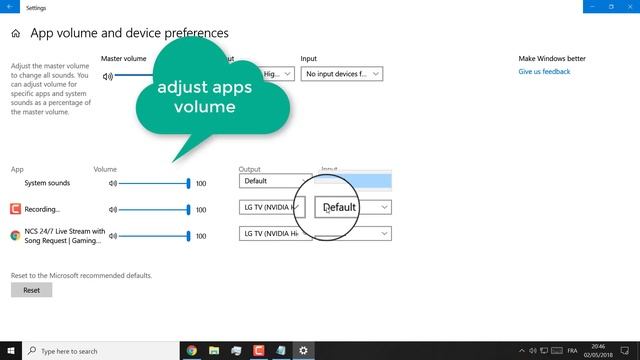Minimize the Settings window

click(x=592, y=7)
